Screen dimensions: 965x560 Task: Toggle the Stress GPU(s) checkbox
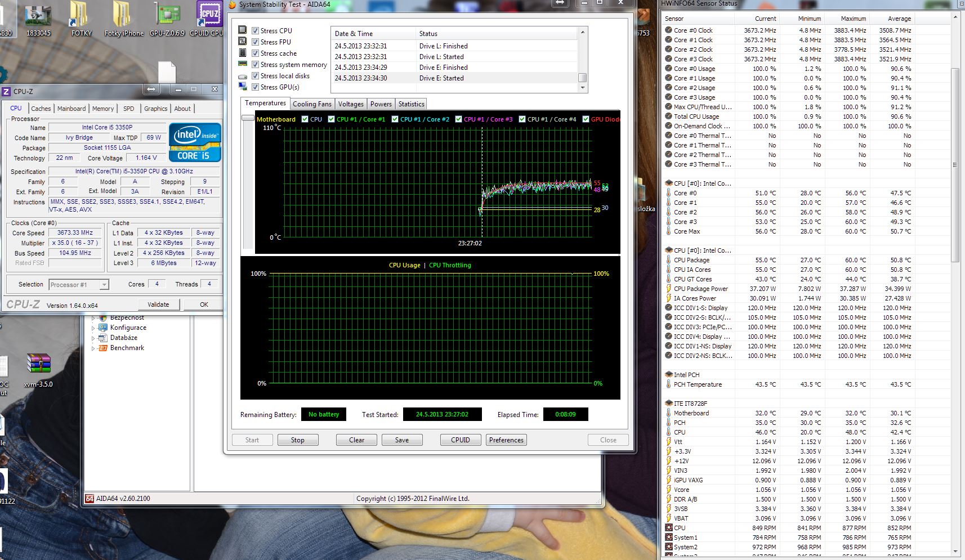(255, 87)
